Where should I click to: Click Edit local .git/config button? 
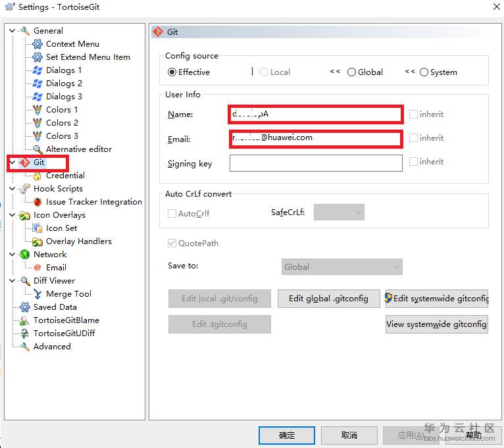tap(220, 299)
